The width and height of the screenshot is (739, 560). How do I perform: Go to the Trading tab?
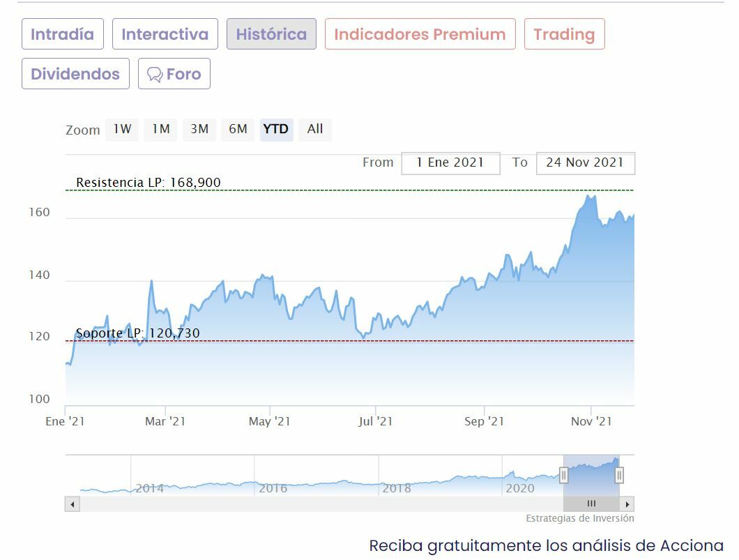coord(564,34)
